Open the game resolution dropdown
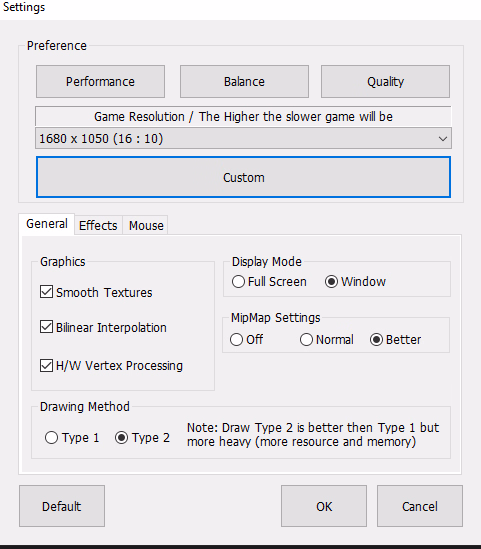The height and width of the screenshot is (549, 481). 243,139
